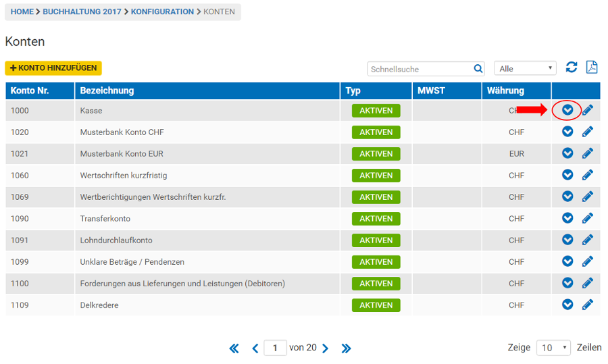Click the page number input field

tap(275, 348)
